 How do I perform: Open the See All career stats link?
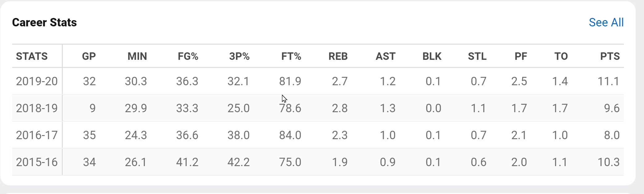[x=606, y=22]
